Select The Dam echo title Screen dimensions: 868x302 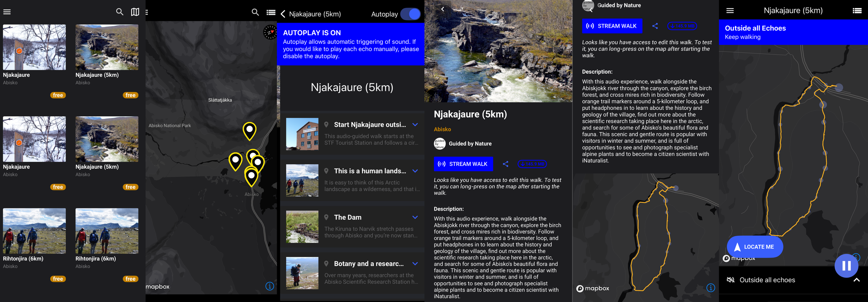[x=348, y=217]
